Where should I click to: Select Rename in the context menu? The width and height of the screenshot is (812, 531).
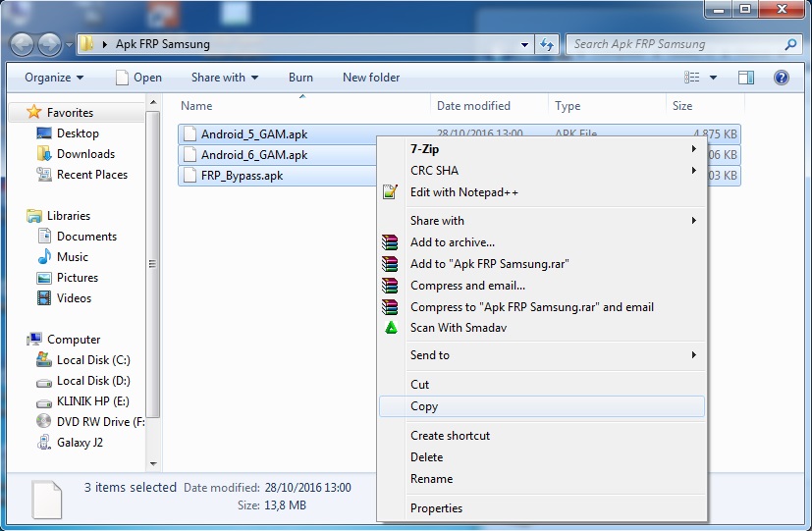pos(542,479)
